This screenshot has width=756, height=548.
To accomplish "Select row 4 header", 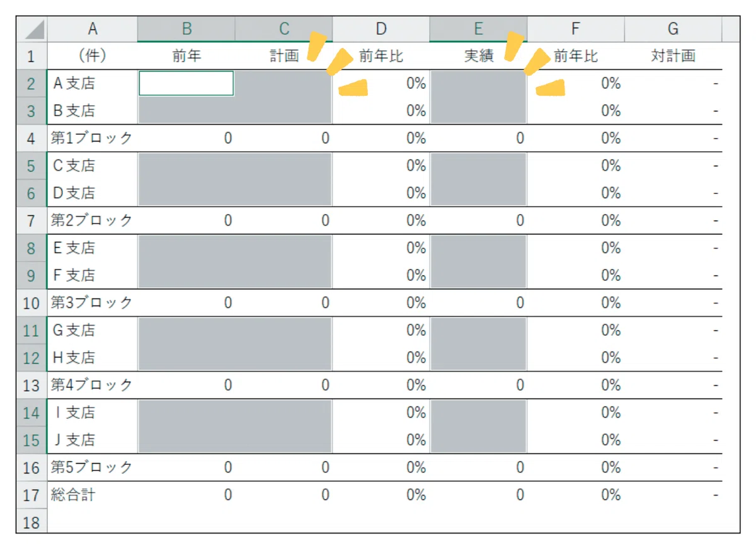I will (x=31, y=139).
